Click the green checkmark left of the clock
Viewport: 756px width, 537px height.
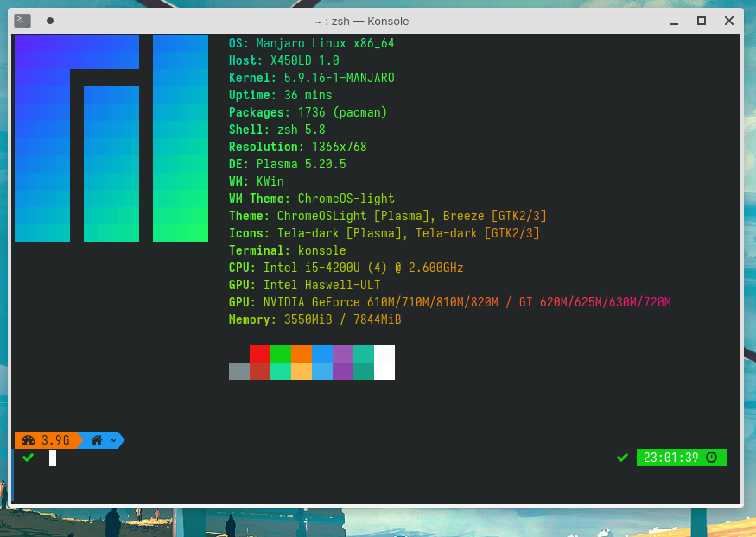[x=622, y=458]
